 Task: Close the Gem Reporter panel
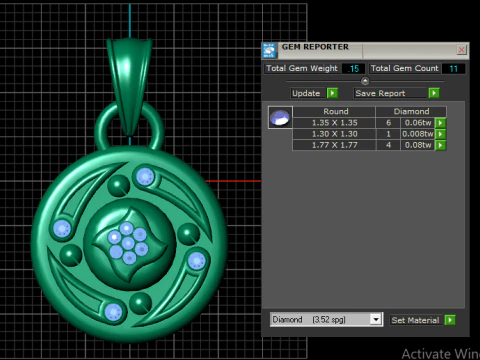462,50
